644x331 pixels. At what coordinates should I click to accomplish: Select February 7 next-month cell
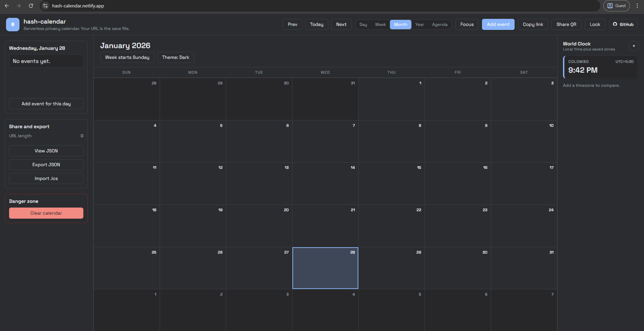(x=524, y=310)
